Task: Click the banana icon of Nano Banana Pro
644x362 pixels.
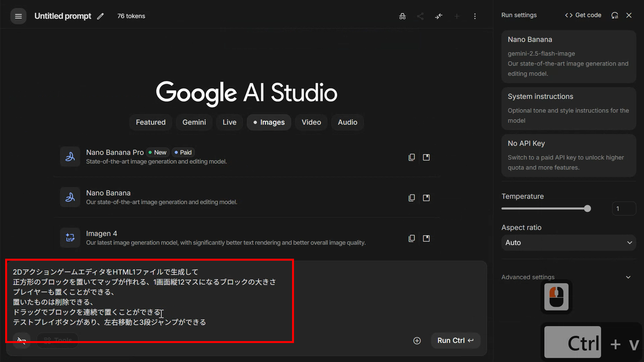Action: click(x=70, y=157)
